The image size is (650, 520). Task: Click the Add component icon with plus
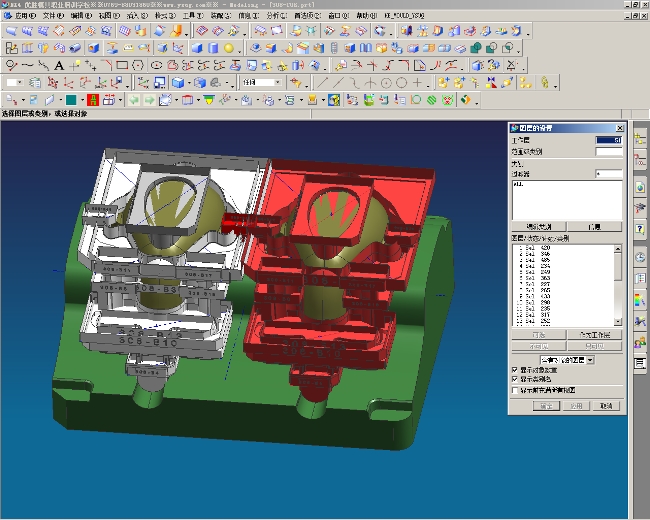pos(443,83)
